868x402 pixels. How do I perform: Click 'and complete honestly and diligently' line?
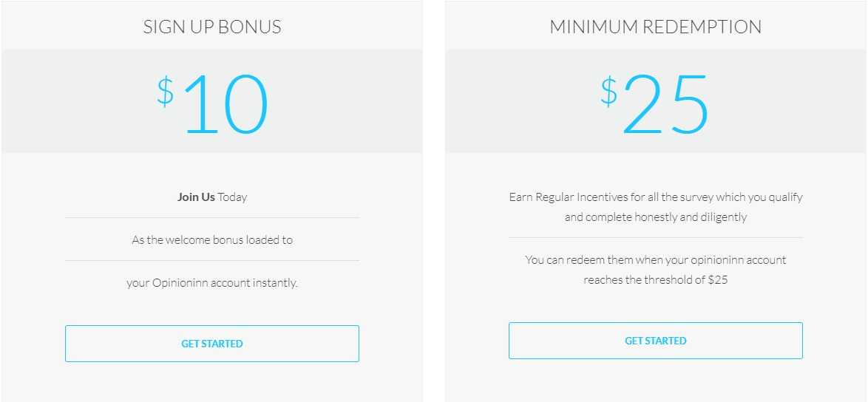(x=655, y=217)
